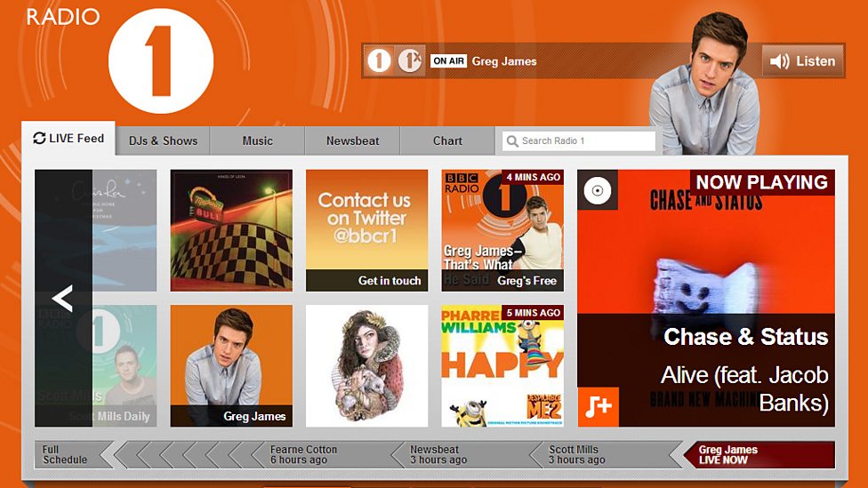This screenshot has width=868, height=488.
Task: Click the Alive (feat. Jacob Banks) track title
Action: click(x=744, y=389)
